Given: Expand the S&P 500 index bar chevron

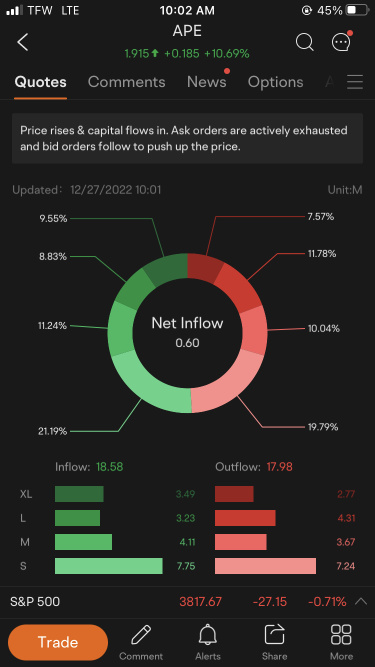Looking at the screenshot, I should click(x=361, y=601).
